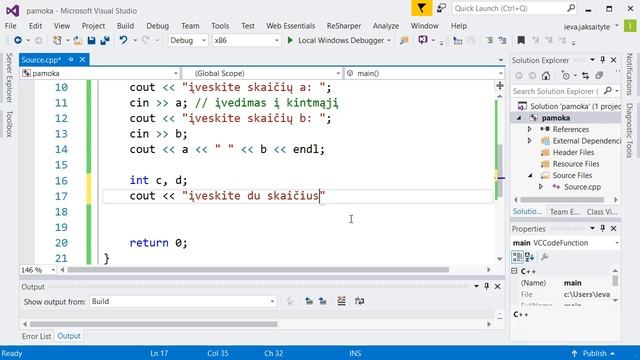
Task: Pin the Properties panel
Action: coord(602,229)
